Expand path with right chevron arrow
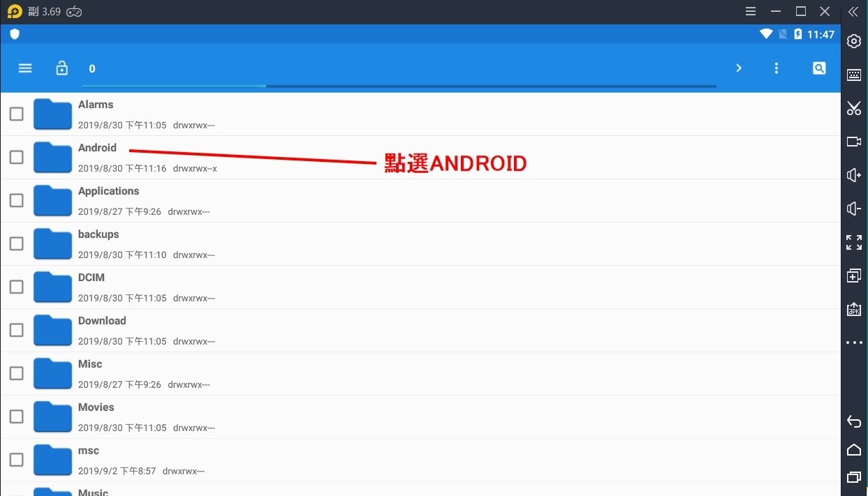The width and height of the screenshot is (868, 496). point(739,68)
